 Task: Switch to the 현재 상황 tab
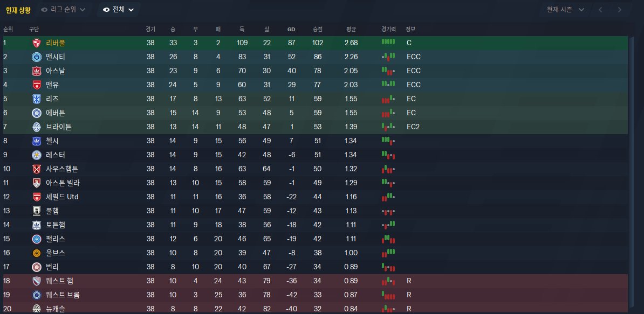pos(18,10)
